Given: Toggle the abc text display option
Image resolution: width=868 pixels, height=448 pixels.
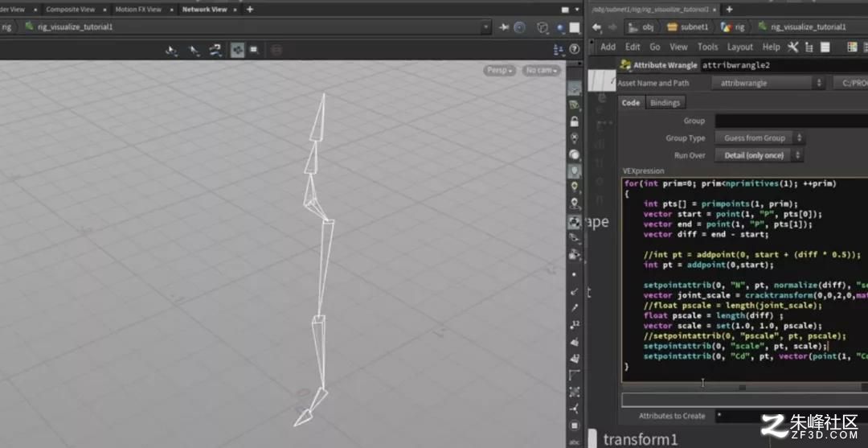Looking at the screenshot, I should pos(575,442).
